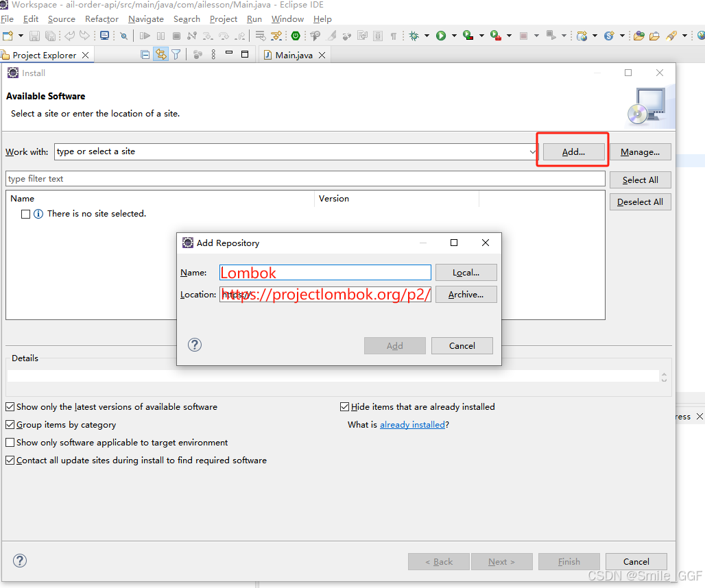
Task: Open the console monitor icon in toolbar
Action: 105,36
